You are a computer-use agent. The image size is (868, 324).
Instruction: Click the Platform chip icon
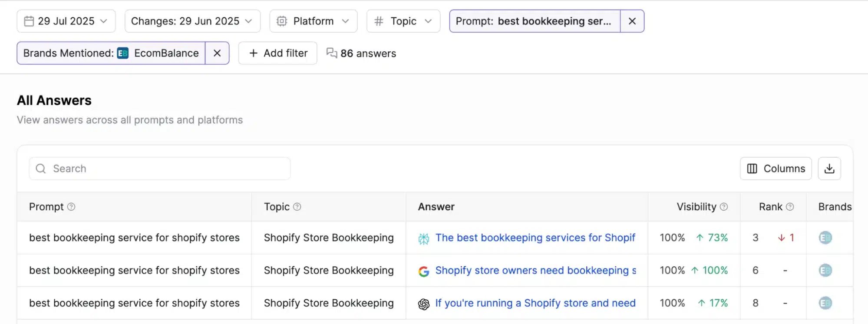click(x=282, y=21)
